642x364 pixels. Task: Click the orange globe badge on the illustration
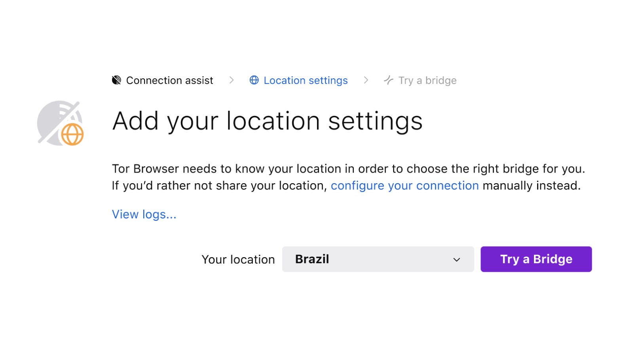(72, 135)
